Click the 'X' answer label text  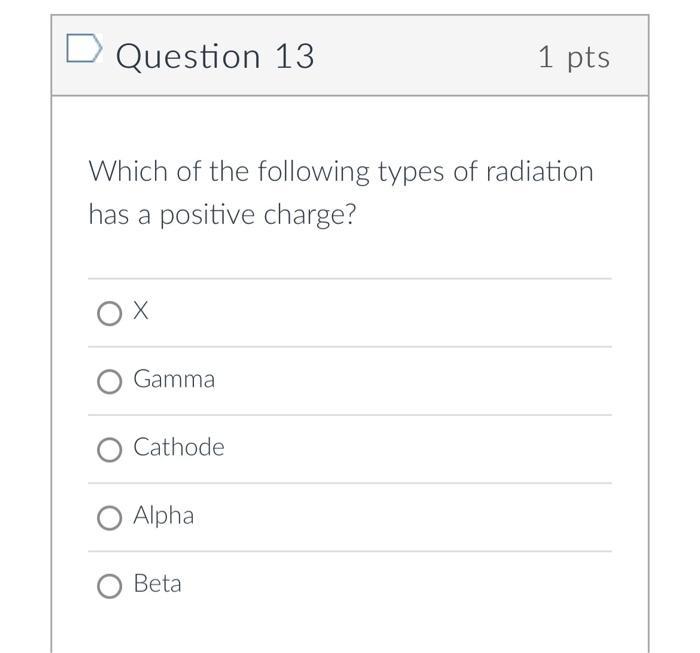coord(141,312)
